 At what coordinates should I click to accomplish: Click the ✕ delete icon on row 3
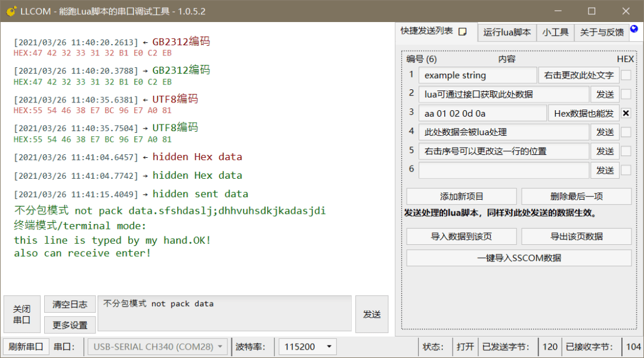(x=625, y=113)
